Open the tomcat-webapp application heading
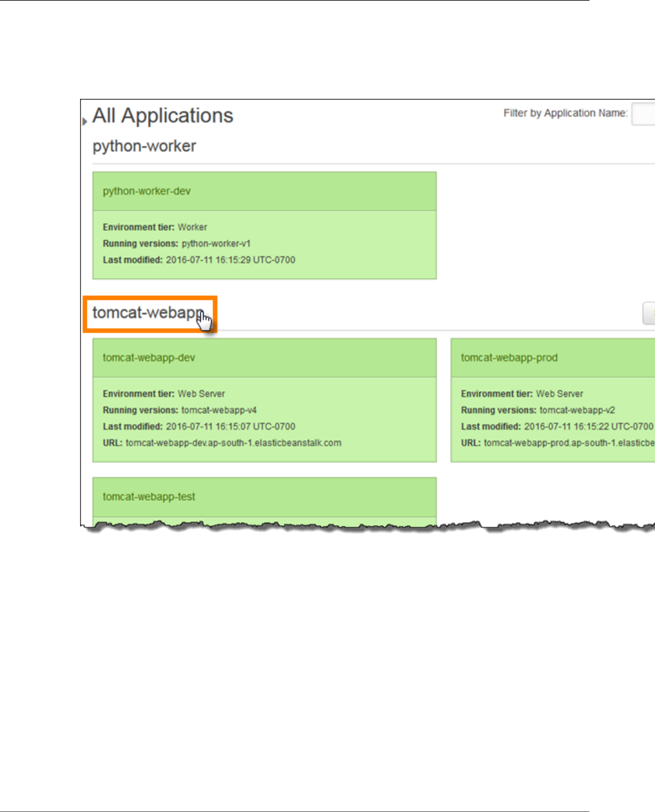This screenshot has height=812, width=655. coord(147,313)
